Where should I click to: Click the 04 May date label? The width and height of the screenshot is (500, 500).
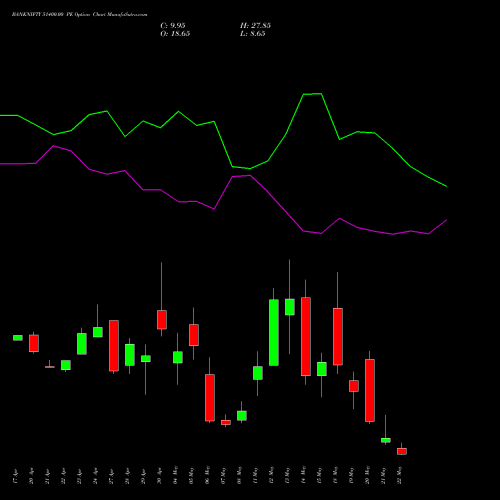(x=175, y=475)
